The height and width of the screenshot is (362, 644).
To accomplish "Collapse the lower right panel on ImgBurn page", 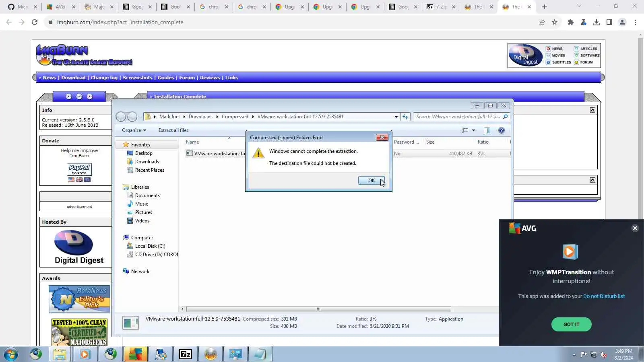I will pyautogui.click(x=592, y=180).
